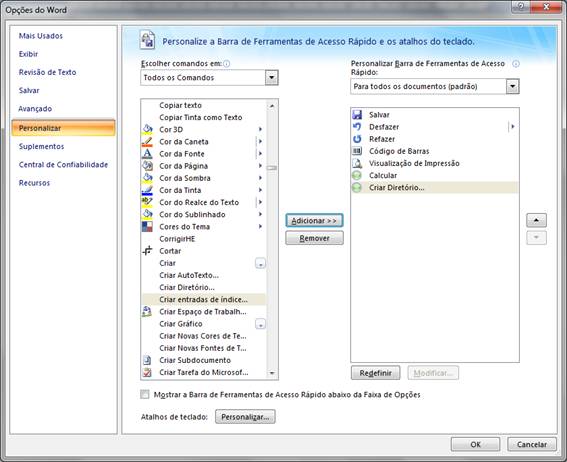Click the Criar Subdocumento icon
567x462 pixels.
(x=147, y=360)
